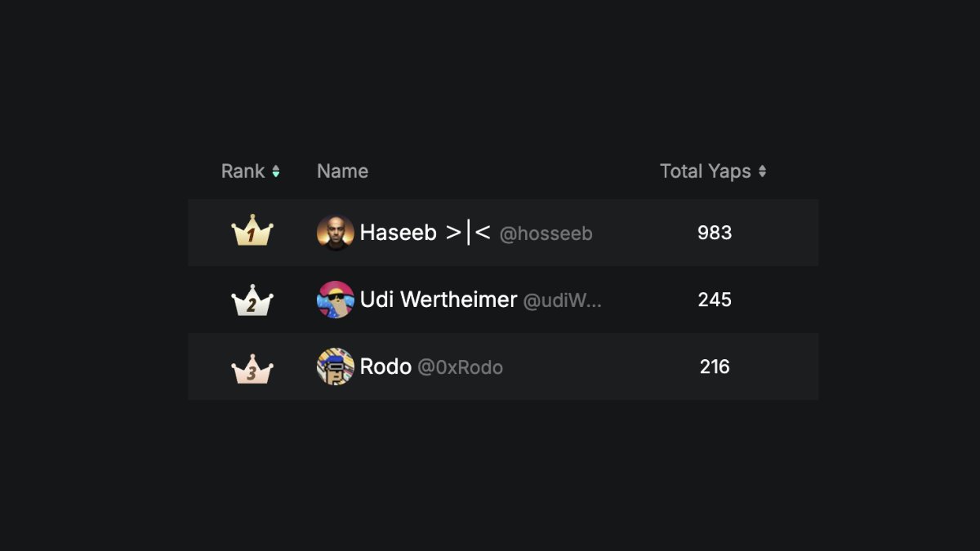The width and height of the screenshot is (980, 551).
Task: Select the 216 yaps value
Action: [715, 367]
